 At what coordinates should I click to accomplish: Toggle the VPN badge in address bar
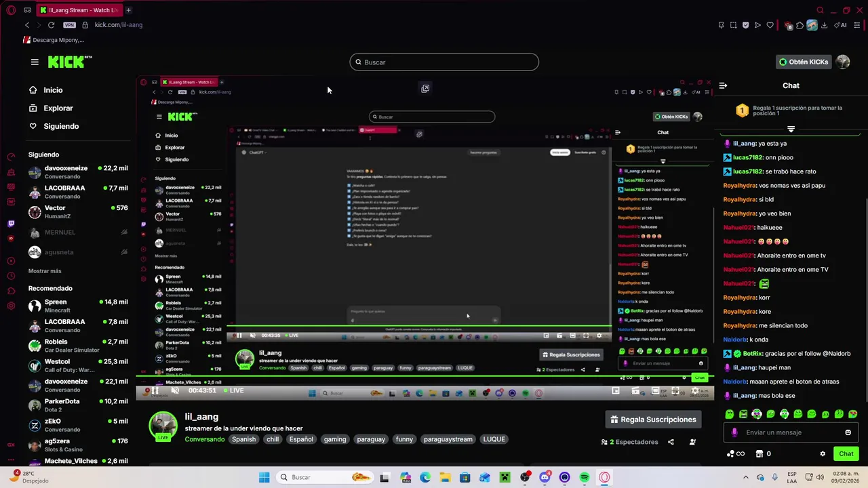[x=69, y=25]
